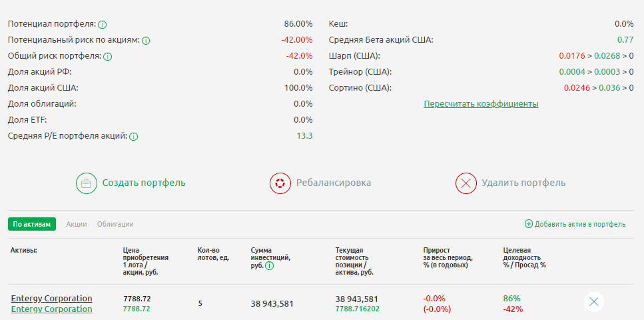Click the Удалить портфель text label
Screen dimensions: 644x320
pos(523,183)
